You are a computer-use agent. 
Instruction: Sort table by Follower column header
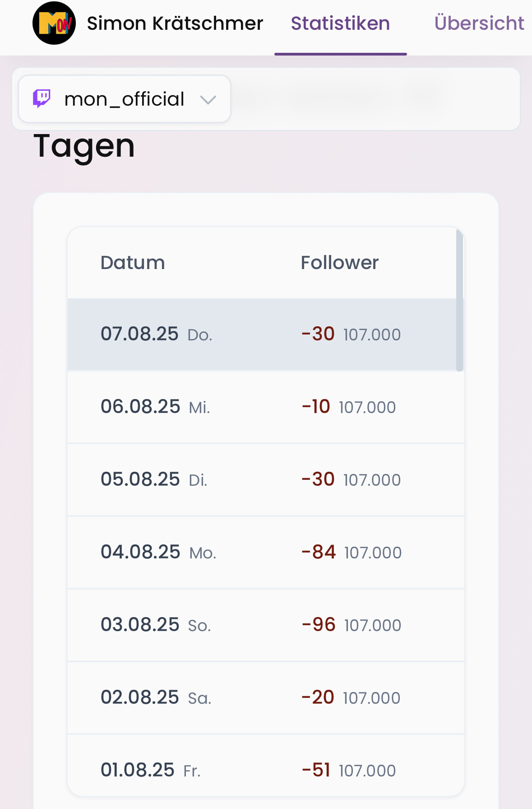coord(340,263)
